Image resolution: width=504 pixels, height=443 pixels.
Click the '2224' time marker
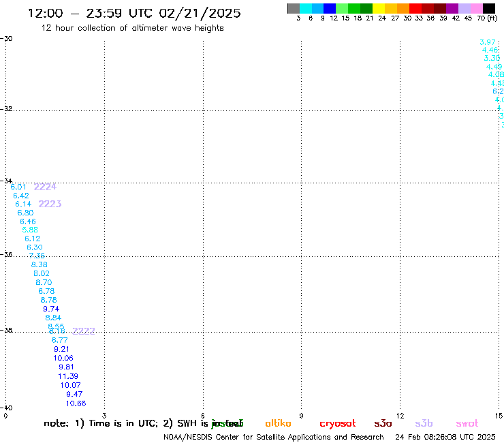[x=45, y=187]
